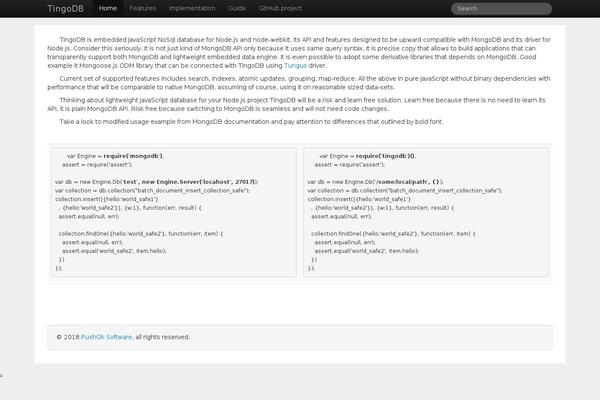Click the Engine.Server('locahost', 27017) line

point(157,182)
